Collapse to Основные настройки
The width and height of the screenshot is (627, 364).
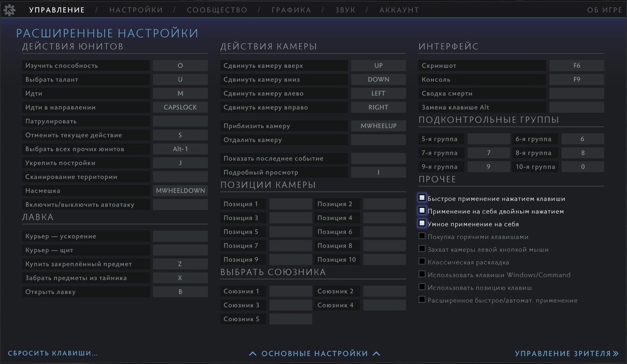[x=314, y=353]
